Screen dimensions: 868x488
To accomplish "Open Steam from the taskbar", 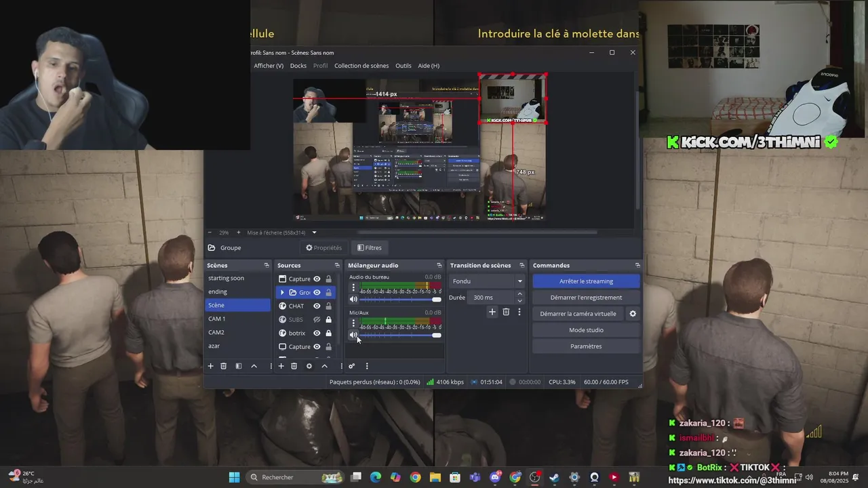I will (x=554, y=477).
